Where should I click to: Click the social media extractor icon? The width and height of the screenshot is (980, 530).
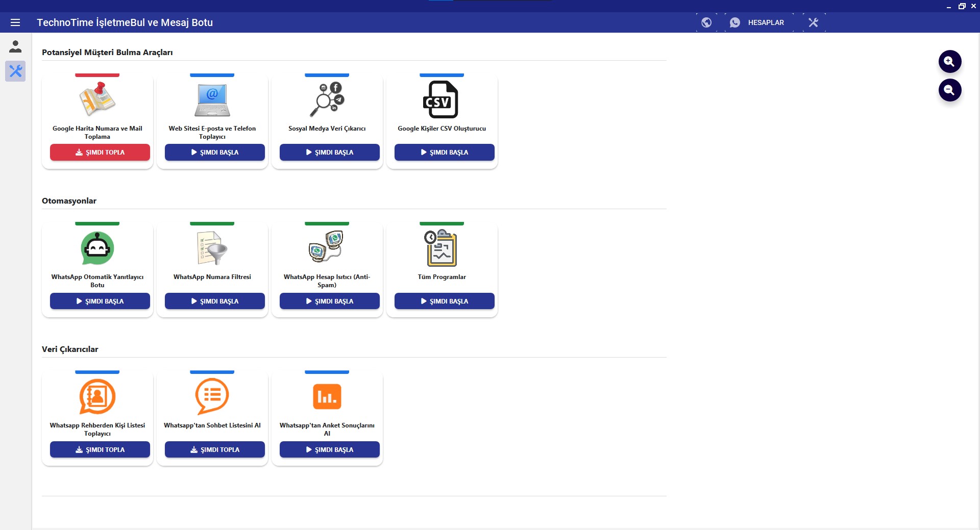point(327,99)
